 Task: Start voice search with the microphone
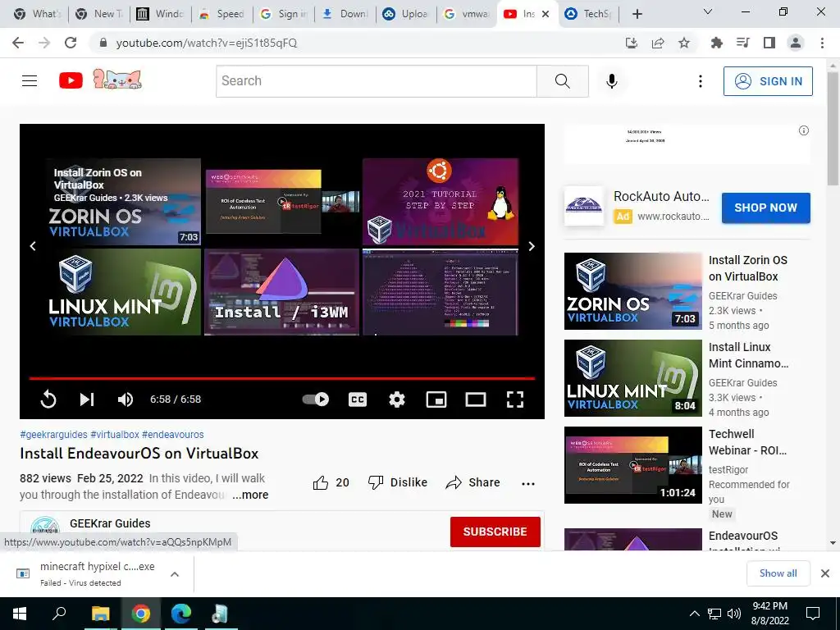pyautogui.click(x=612, y=81)
